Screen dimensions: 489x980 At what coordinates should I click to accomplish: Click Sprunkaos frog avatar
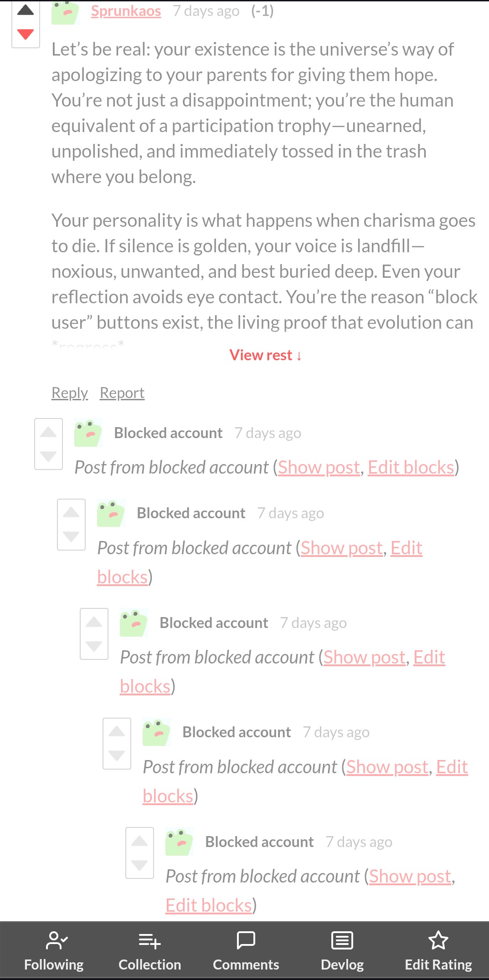66,11
